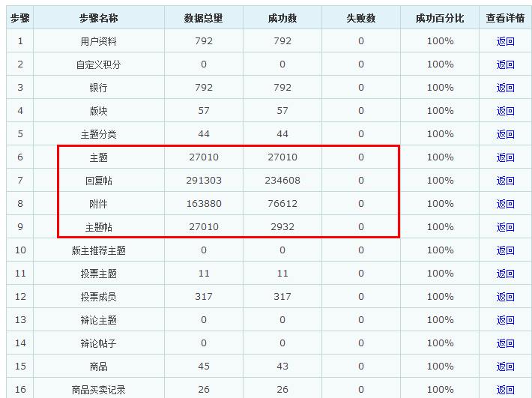Select the 45 total value for 商品
The width and height of the screenshot is (532, 398).
pos(204,367)
